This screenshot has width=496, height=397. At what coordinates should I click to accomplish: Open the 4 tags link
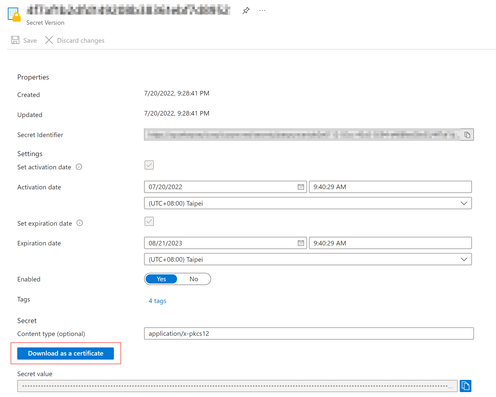pos(157,301)
